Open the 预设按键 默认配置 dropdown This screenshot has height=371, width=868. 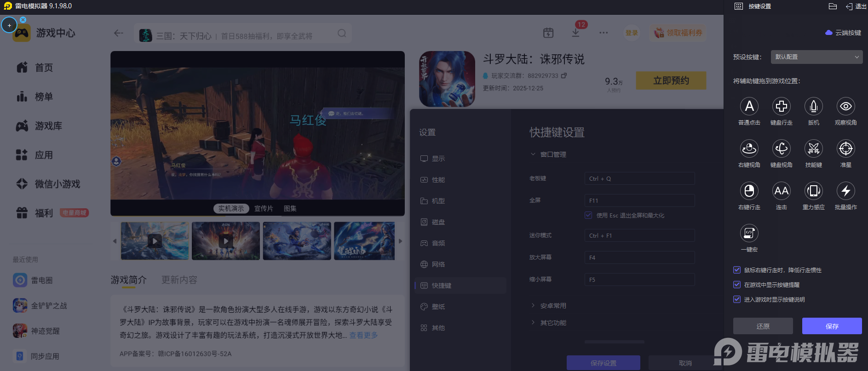point(816,57)
